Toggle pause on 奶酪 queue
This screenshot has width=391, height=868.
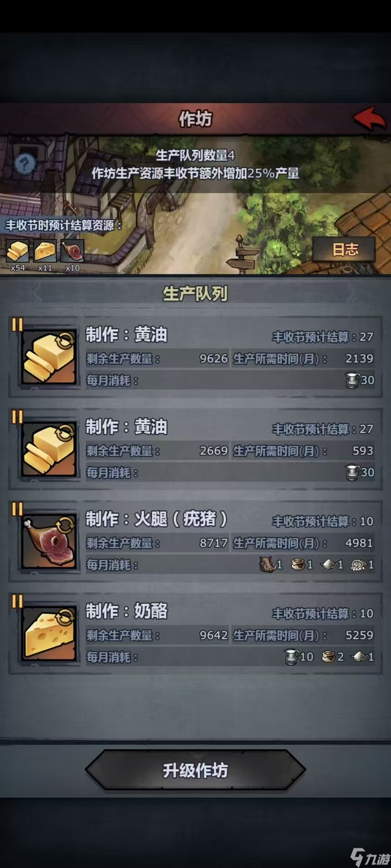click(x=17, y=601)
